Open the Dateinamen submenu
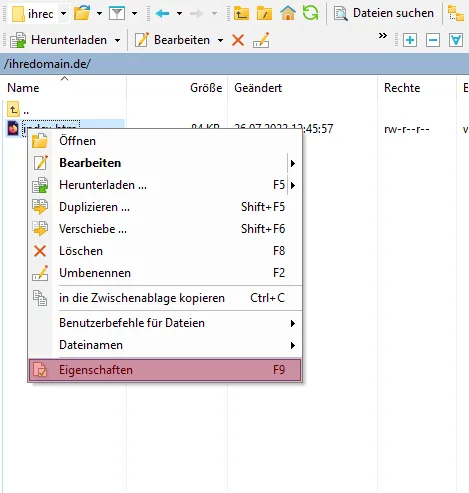469x493 pixels. [x=165, y=345]
